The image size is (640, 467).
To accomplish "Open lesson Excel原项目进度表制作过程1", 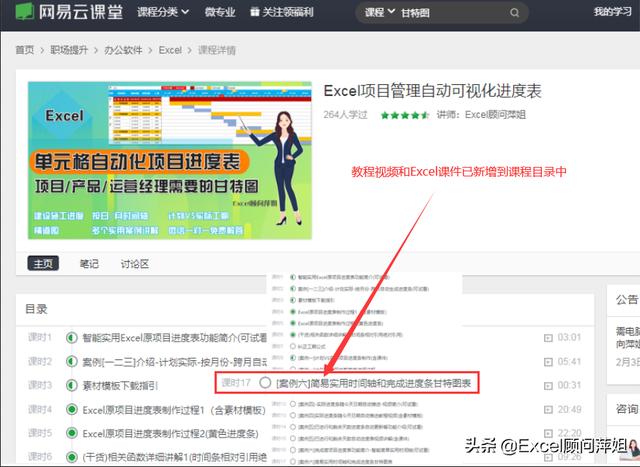I will coord(174,409).
